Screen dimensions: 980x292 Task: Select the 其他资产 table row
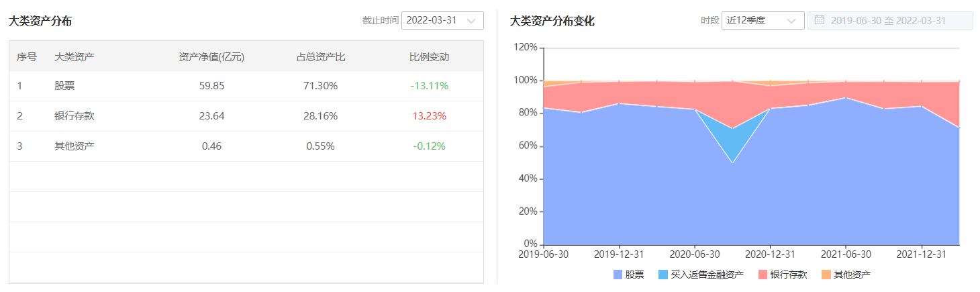click(246, 146)
